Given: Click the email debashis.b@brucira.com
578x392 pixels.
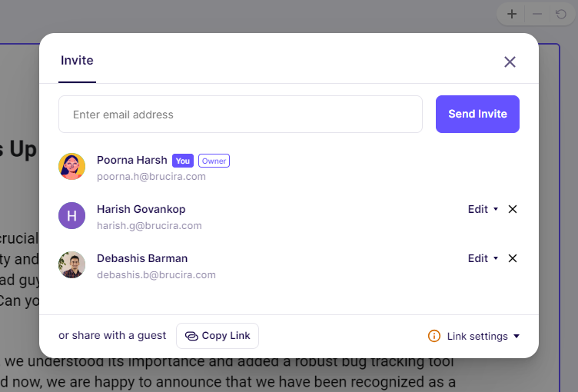Looking at the screenshot, I should [156, 275].
